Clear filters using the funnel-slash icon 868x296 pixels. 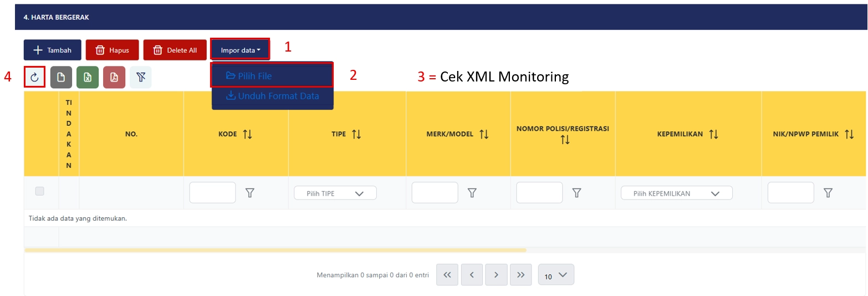click(x=141, y=78)
